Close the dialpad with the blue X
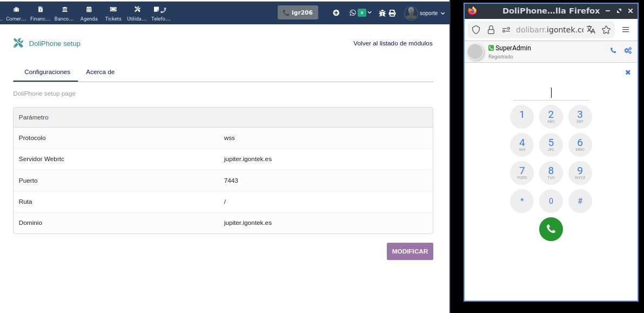The image size is (644, 313). [628, 72]
